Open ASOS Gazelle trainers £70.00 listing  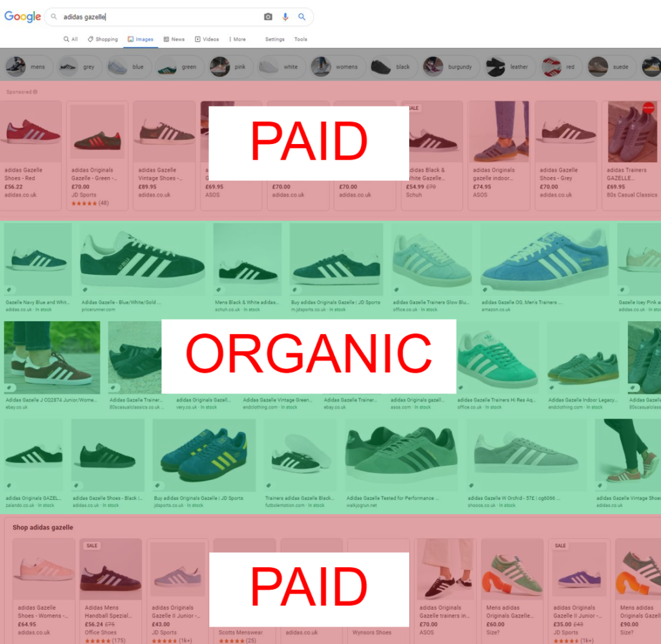pyautogui.click(x=445, y=590)
